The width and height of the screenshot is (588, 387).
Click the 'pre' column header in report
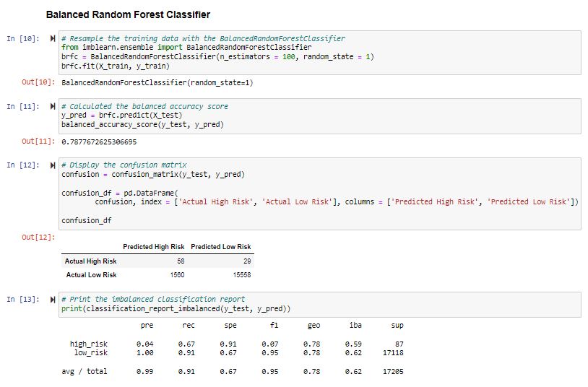(147, 326)
